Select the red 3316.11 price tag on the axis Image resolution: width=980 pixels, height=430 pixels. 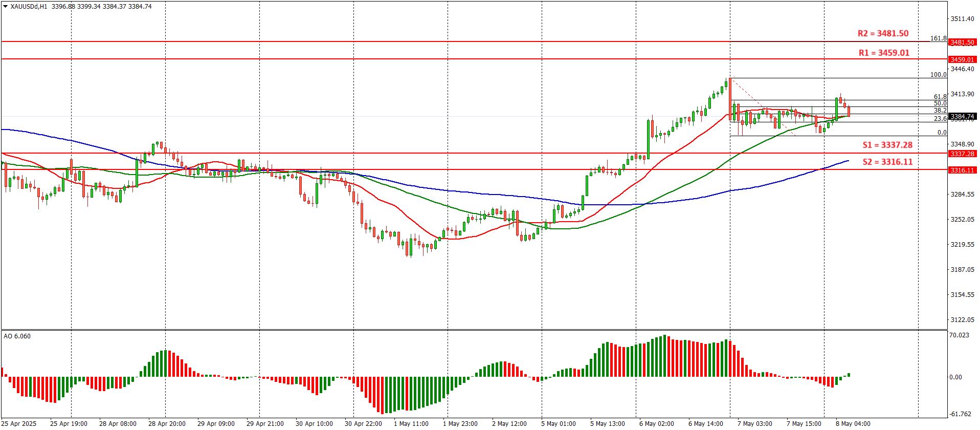[962, 170]
